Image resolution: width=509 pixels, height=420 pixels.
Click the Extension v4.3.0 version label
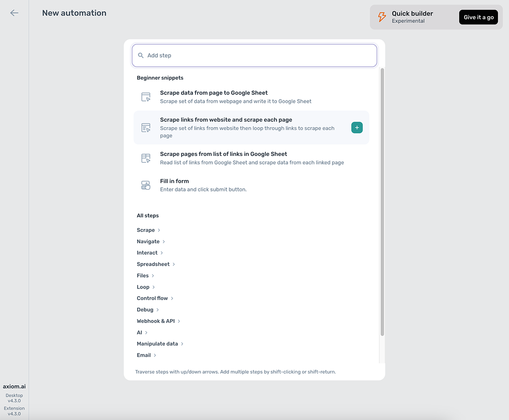click(14, 411)
